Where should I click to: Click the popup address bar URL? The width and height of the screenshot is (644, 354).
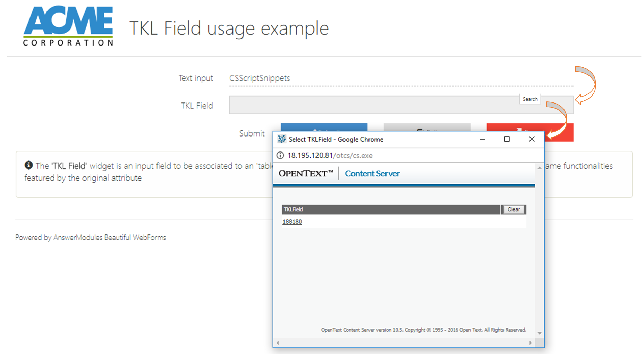330,155
